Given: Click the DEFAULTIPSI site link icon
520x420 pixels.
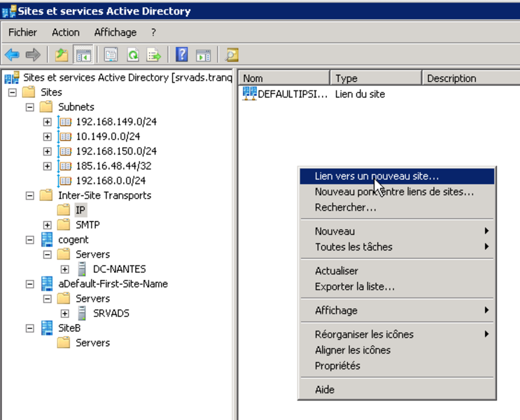Looking at the screenshot, I should (x=249, y=94).
